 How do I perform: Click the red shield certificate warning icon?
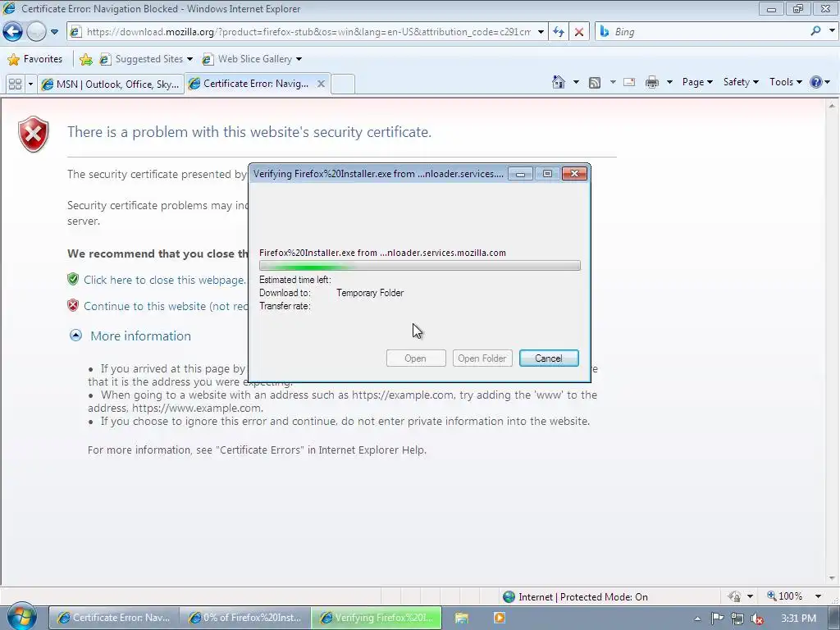(33, 134)
